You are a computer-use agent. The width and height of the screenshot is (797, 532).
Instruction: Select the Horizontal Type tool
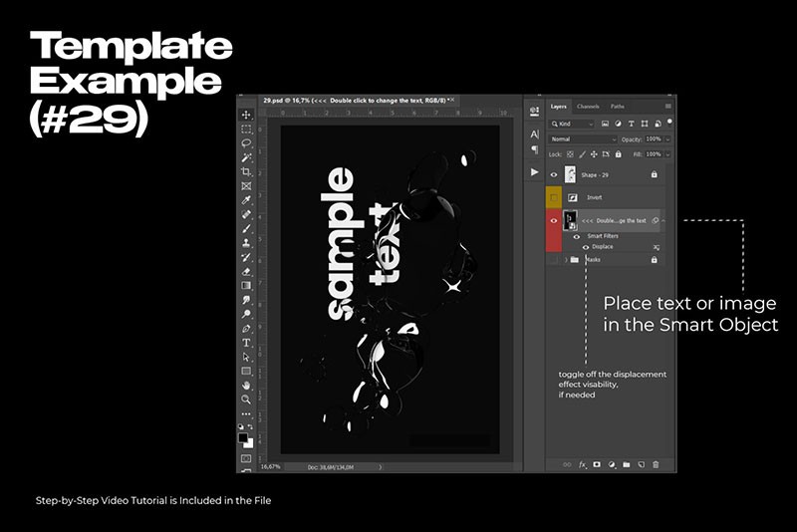click(x=246, y=343)
